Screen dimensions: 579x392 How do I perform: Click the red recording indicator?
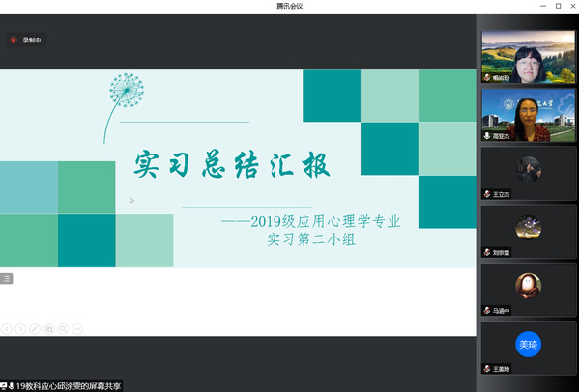coord(14,40)
